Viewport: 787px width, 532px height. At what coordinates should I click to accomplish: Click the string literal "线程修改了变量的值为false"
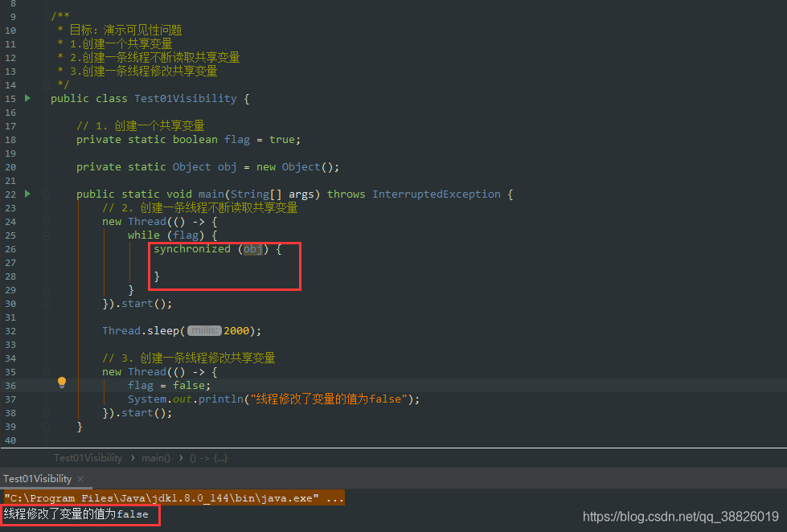[328, 399]
